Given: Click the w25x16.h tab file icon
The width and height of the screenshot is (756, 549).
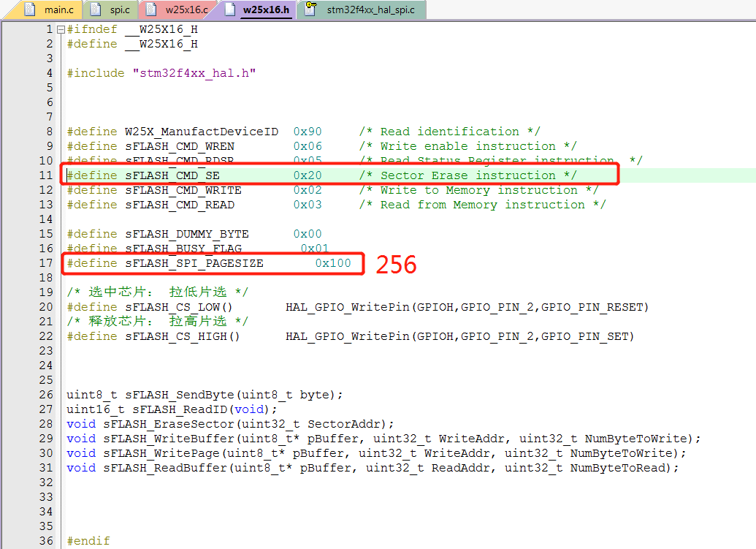Looking at the screenshot, I should 230,10.
